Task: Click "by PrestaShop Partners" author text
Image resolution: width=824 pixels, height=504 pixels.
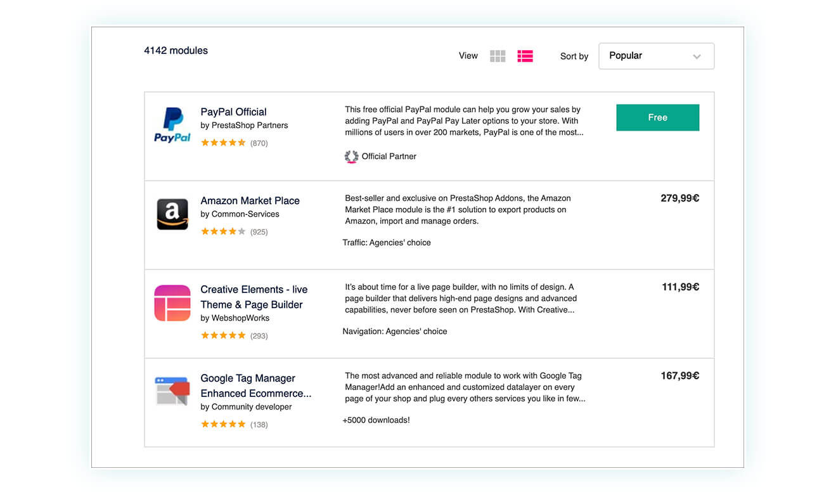Action: tap(244, 126)
